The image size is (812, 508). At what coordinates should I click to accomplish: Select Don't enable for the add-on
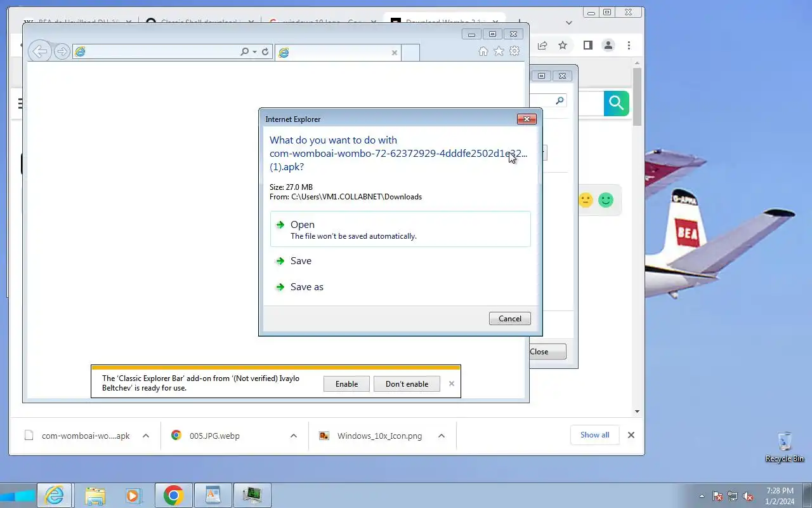click(407, 384)
